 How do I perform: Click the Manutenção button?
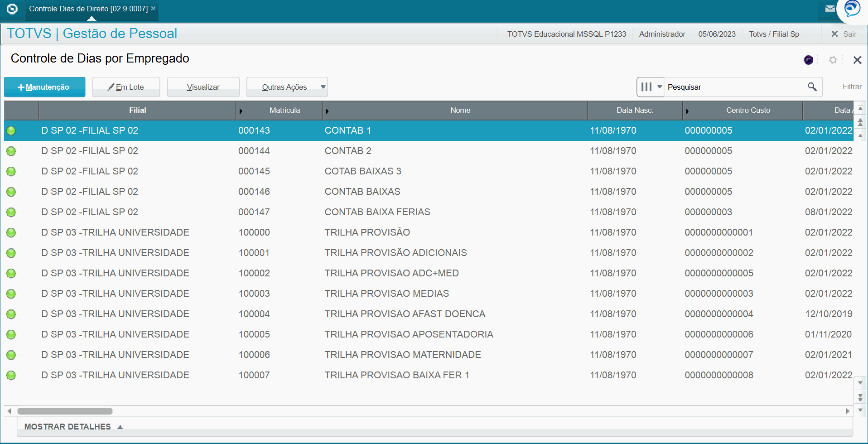[44, 87]
